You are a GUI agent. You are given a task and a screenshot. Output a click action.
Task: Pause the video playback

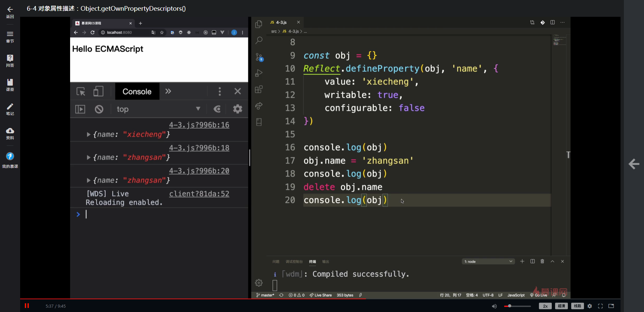27,306
